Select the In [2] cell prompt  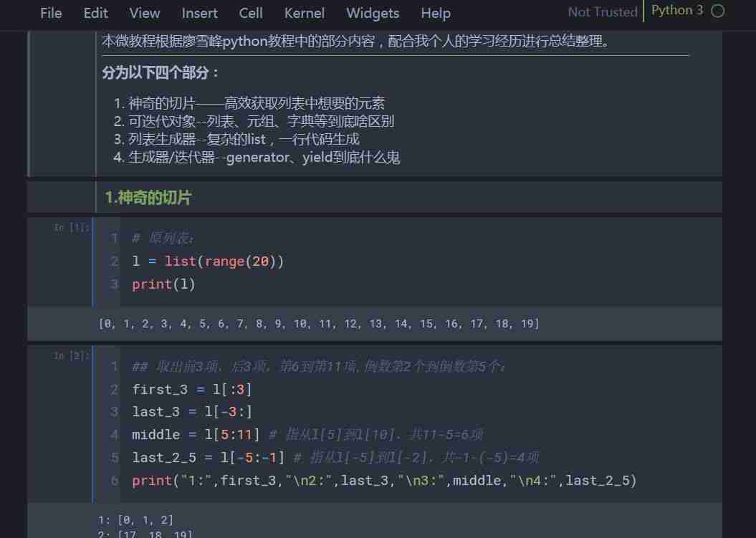(72, 355)
